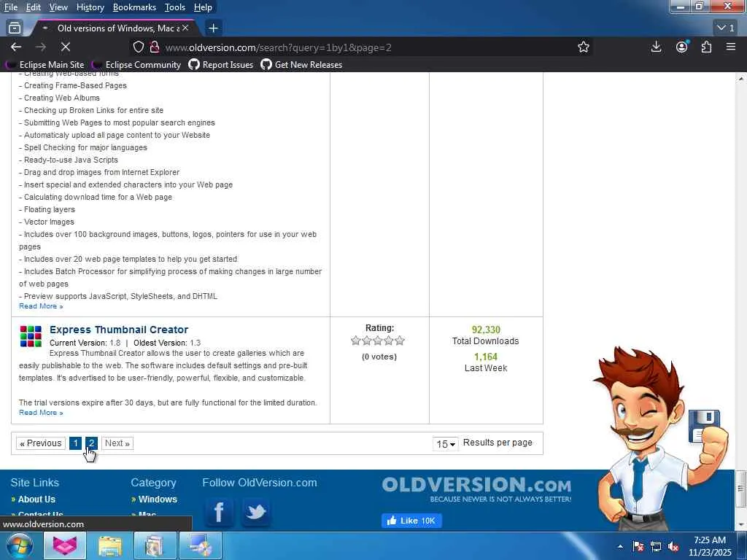
Task: Click the Facebook Like 10K button
Action: coord(411,521)
